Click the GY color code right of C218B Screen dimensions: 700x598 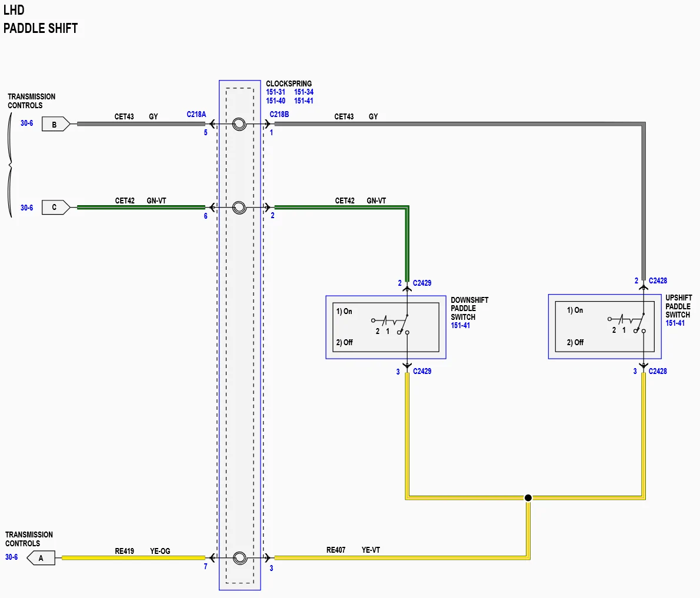[373, 116]
